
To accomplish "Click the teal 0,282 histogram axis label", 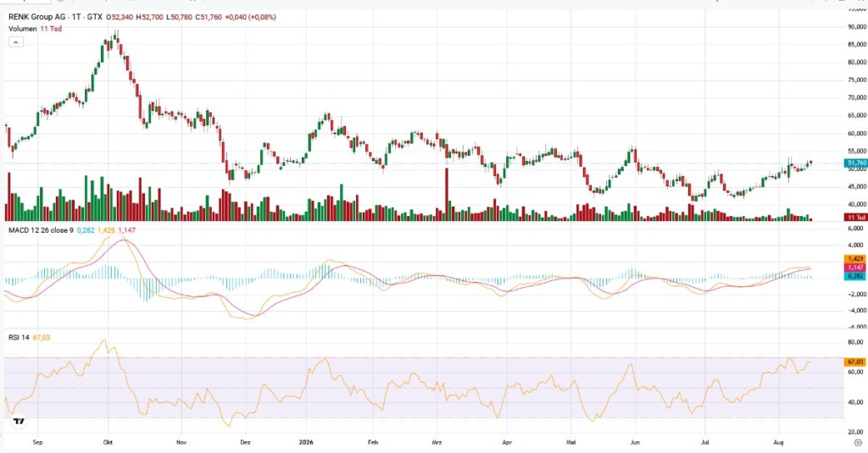I will 855,275.
